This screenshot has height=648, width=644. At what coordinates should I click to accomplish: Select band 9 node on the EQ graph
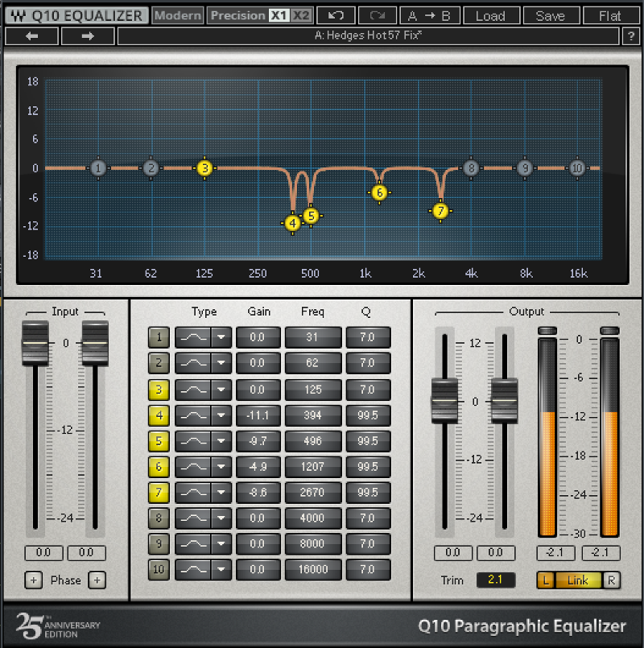tap(525, 168)
